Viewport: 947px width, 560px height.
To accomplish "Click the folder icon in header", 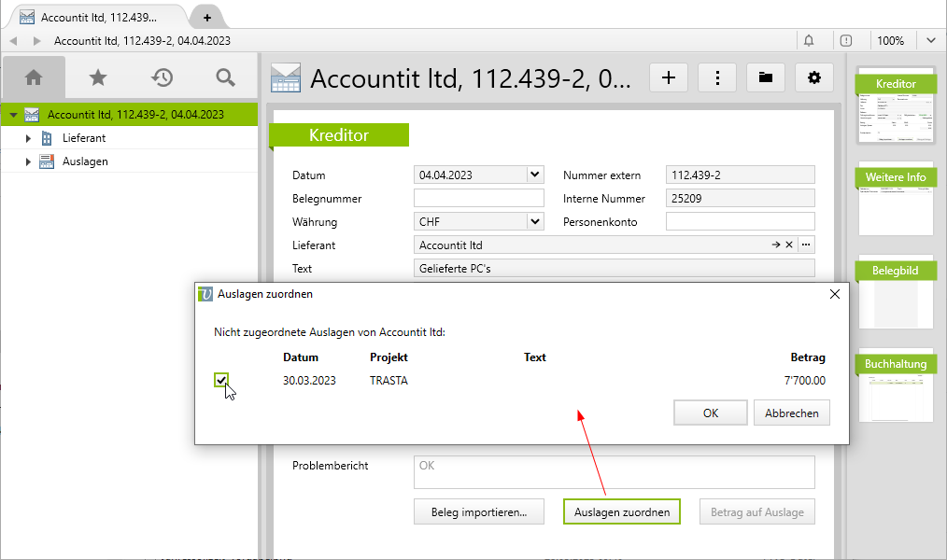I will coord(766,78).
